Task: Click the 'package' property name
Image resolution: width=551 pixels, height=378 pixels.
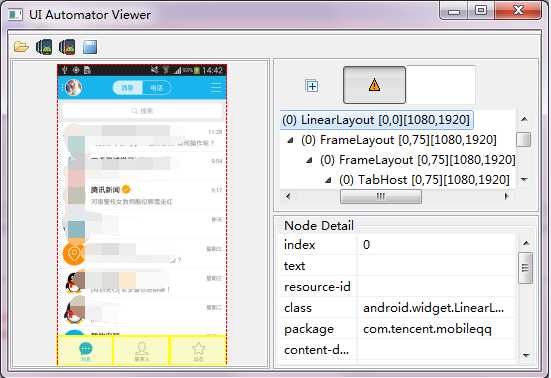Action: (x=309, y=329)
